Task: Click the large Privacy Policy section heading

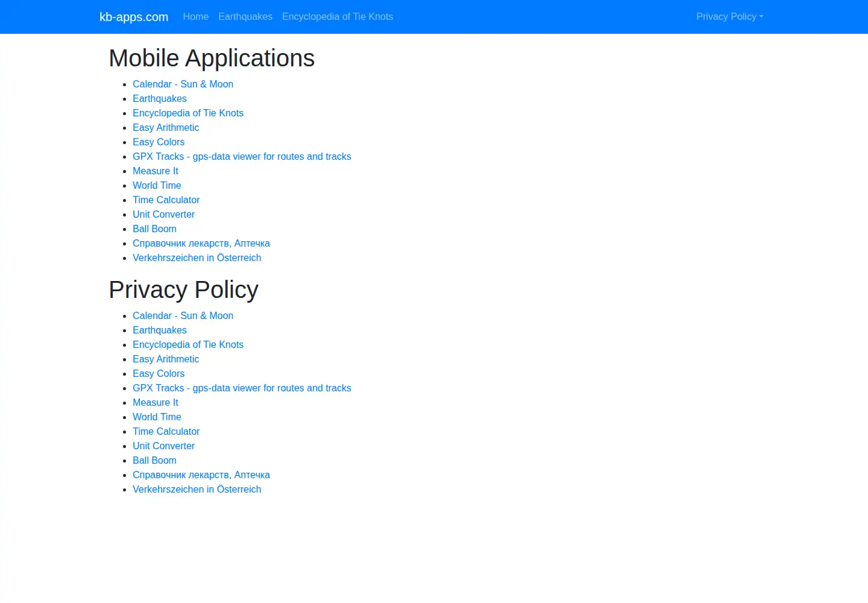Action: [x=184, y=290]
